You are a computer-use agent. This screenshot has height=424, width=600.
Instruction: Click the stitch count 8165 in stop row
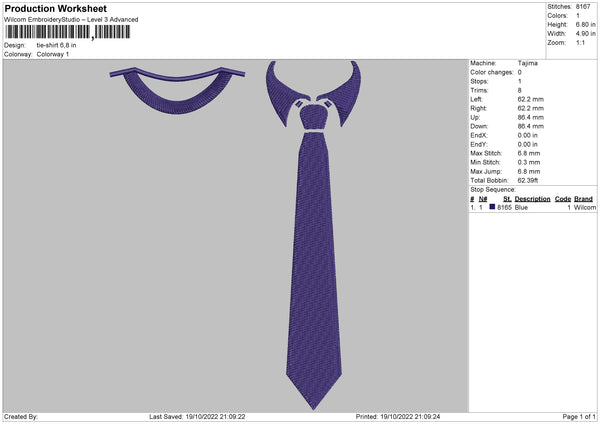504,207
